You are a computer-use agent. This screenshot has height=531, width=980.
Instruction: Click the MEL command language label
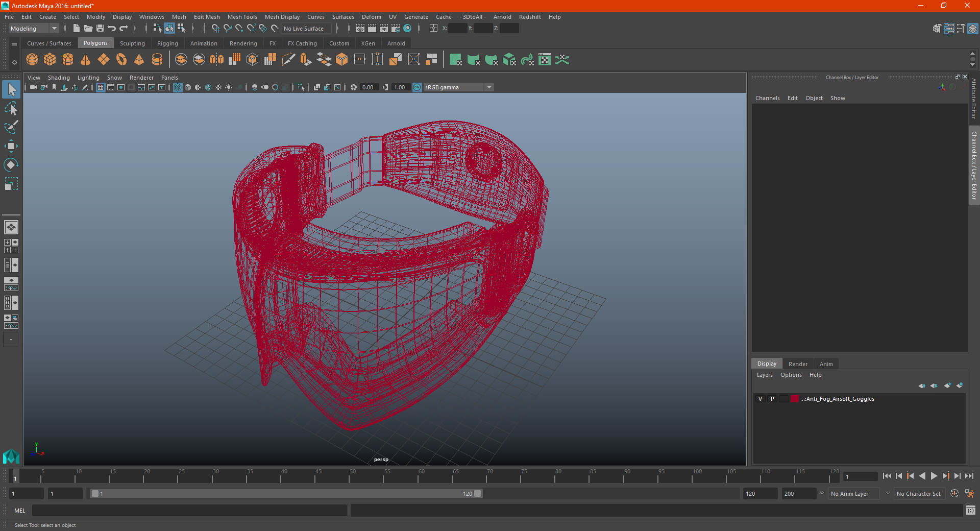[x=20, y=511]
